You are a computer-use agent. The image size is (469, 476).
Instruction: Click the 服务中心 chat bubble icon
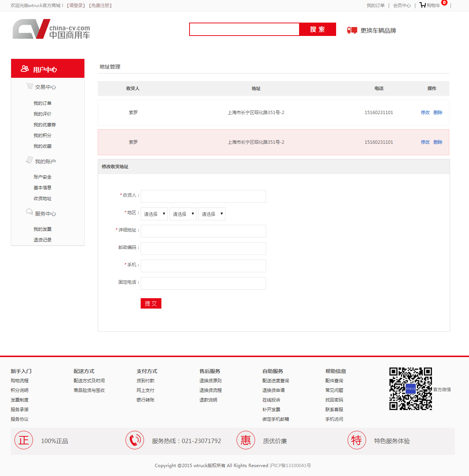click(x=29, y=212)
